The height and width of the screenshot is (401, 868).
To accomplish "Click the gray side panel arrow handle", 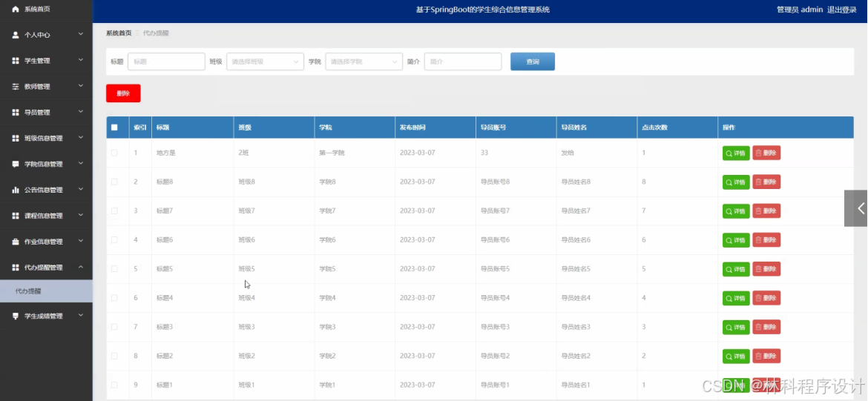I will click(x=856, y=208).
